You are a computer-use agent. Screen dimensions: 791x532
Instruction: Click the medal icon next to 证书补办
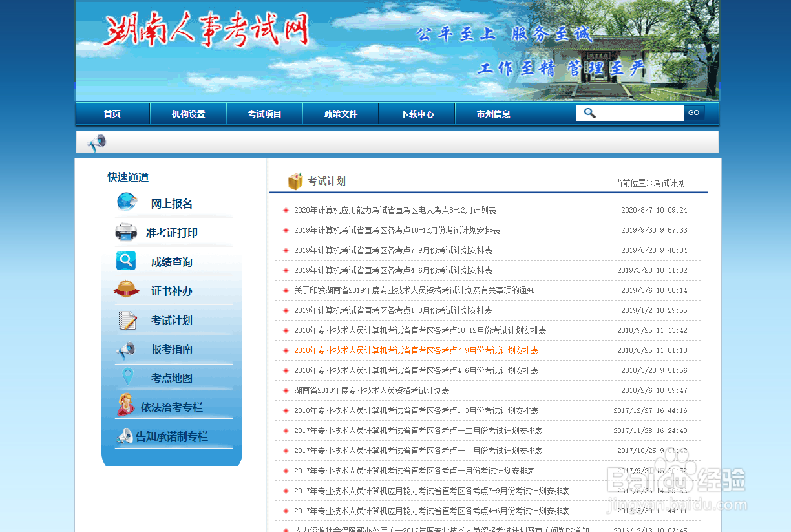[x=125, y=290]
